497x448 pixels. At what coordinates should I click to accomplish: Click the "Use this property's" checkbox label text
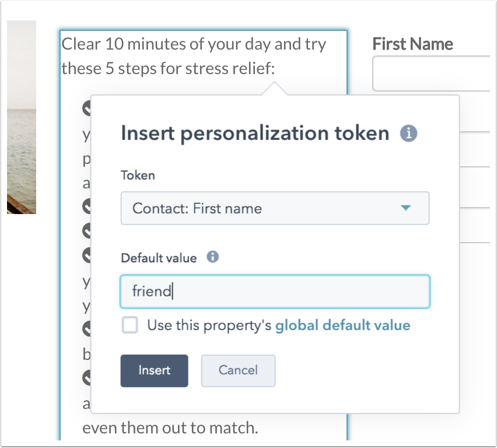(x=209, y=325)
